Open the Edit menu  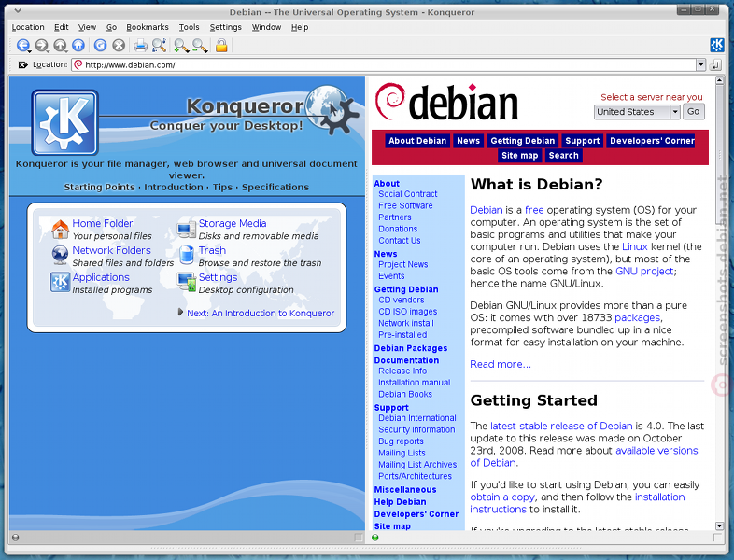pos(62,27)
